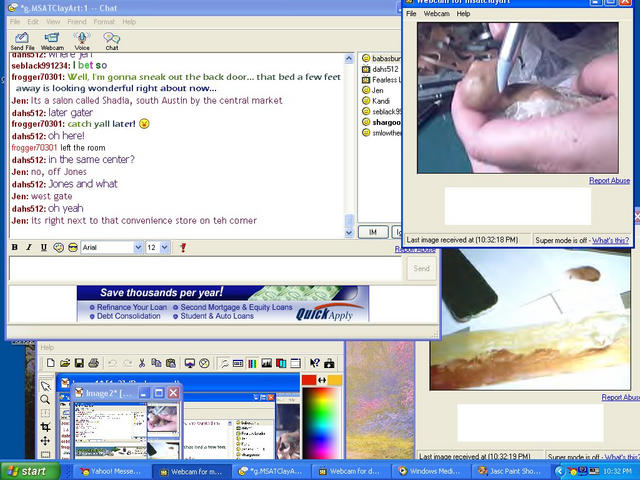This screenshot has height=480, width=640.
Task: Toggle the histogram window icon
Action: click(x=267, y=363)
